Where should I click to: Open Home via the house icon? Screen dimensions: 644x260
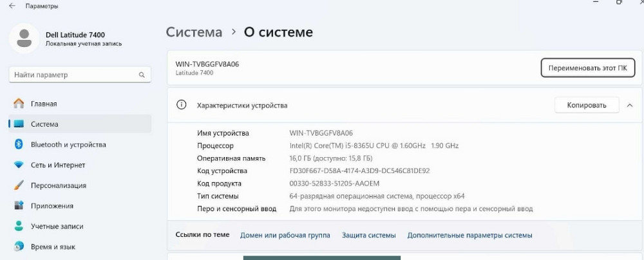pyautogui.click(x=19, y=104)
